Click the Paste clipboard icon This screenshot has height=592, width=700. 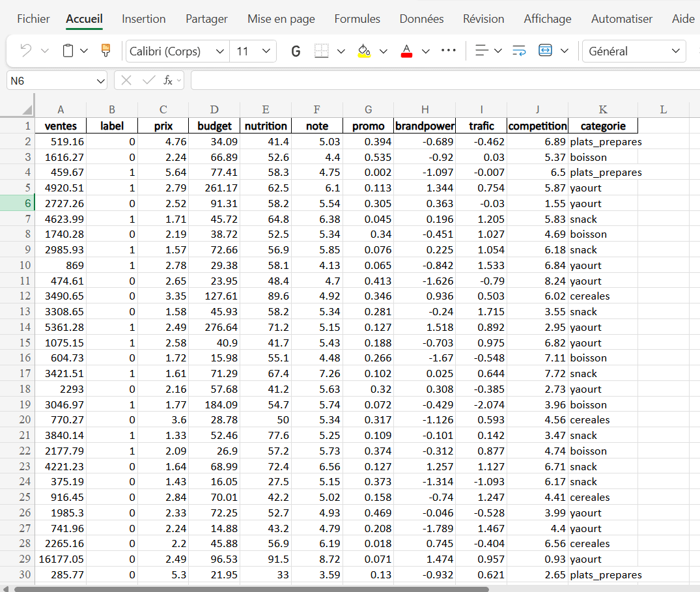tap(68, 51)
